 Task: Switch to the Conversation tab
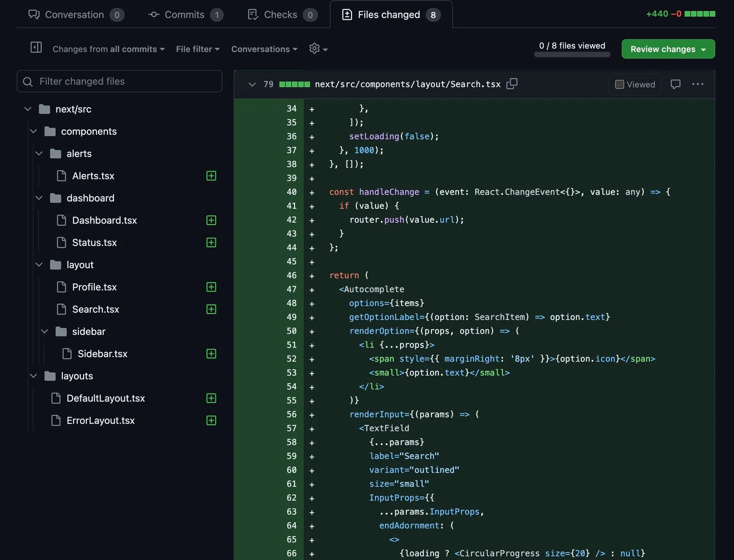point(76,15)
